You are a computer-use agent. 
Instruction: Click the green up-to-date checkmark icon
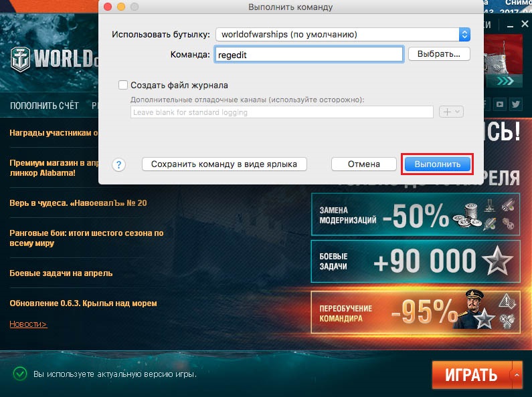[20, 374]
